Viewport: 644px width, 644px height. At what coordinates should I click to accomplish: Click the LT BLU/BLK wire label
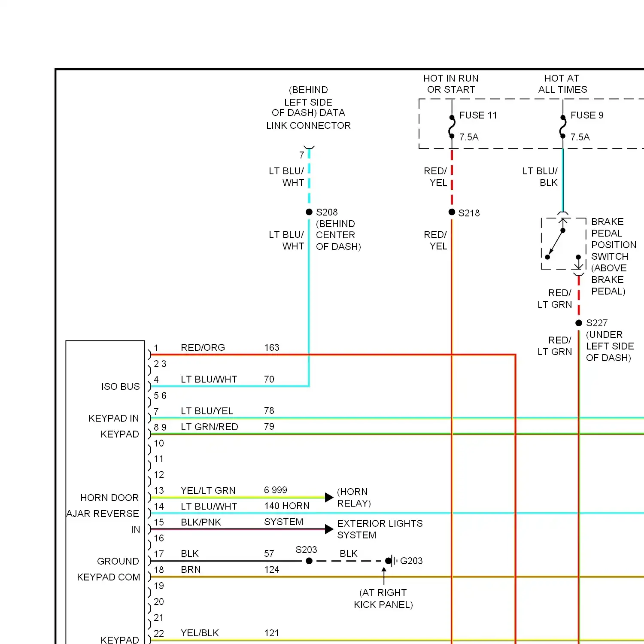tap(540, 177)
